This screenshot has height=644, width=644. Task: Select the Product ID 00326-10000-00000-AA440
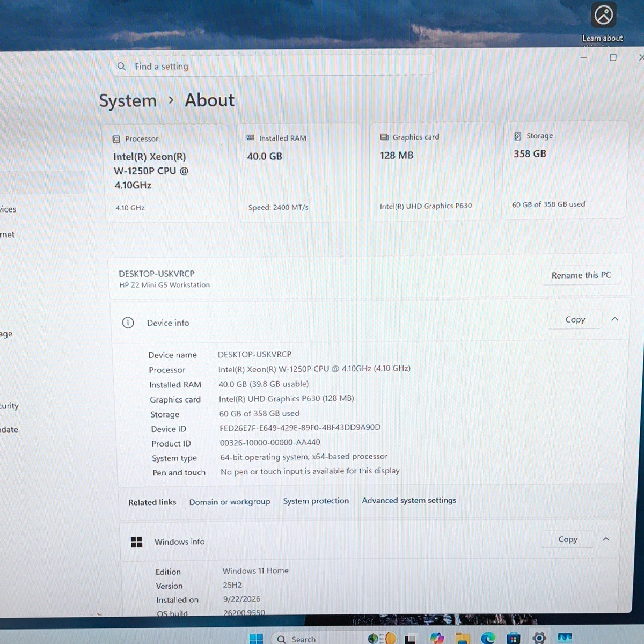point(270,442)
